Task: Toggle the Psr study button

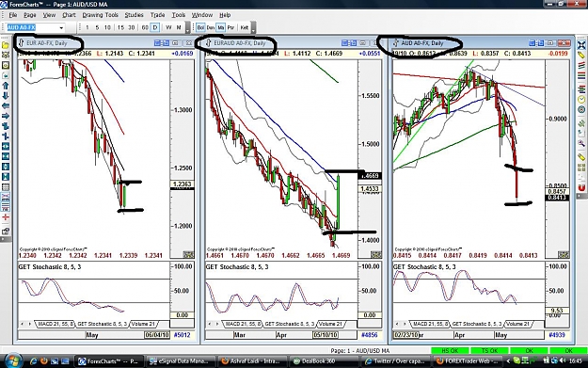Action: pyautogui.click(x=230, y=27)
